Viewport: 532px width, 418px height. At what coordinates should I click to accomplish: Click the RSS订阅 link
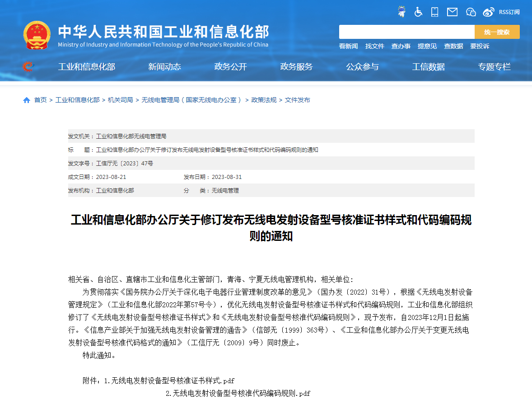pos(509,12)
